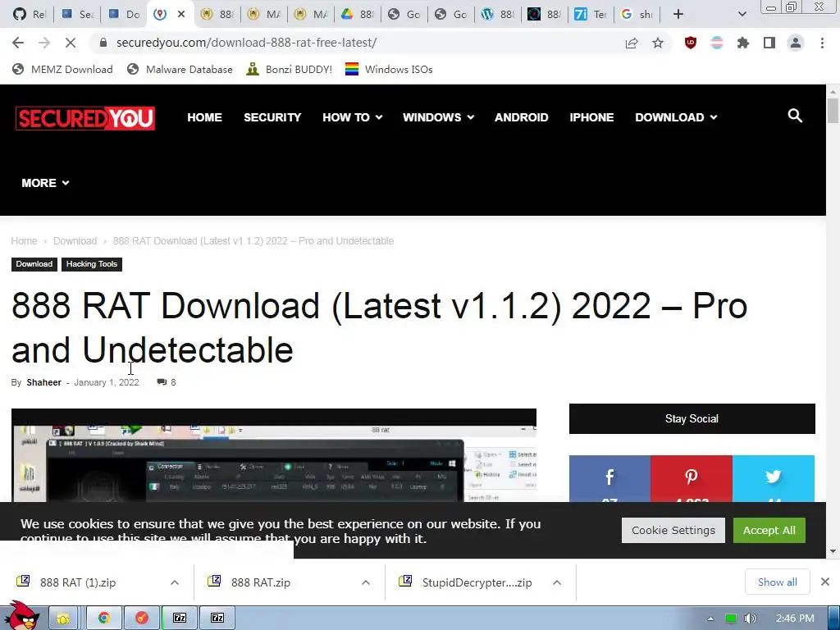Expand options for 888 RAT.zip download
840x630 pixels.
click(366, 582)
